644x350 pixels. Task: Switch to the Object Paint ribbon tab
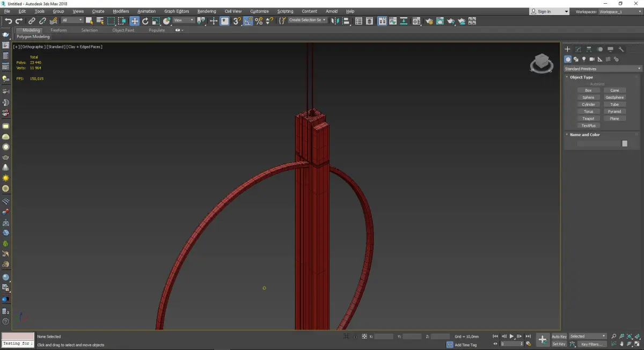click(x=123, y=30)
